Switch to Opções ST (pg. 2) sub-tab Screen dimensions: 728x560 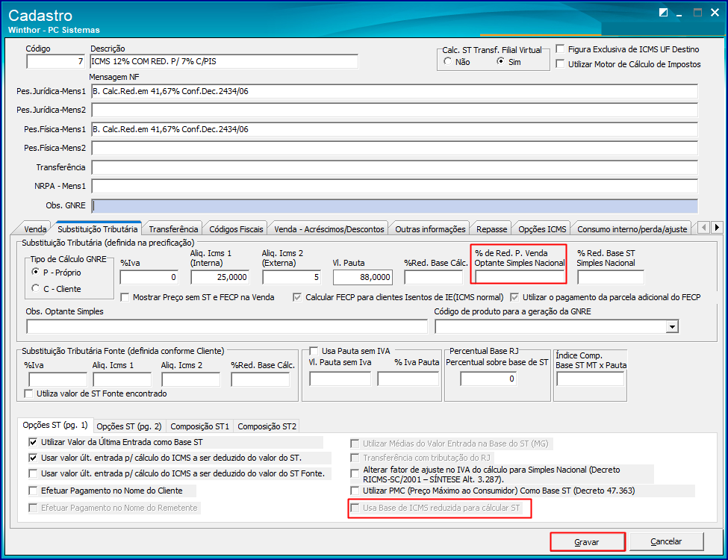(128, 426)
